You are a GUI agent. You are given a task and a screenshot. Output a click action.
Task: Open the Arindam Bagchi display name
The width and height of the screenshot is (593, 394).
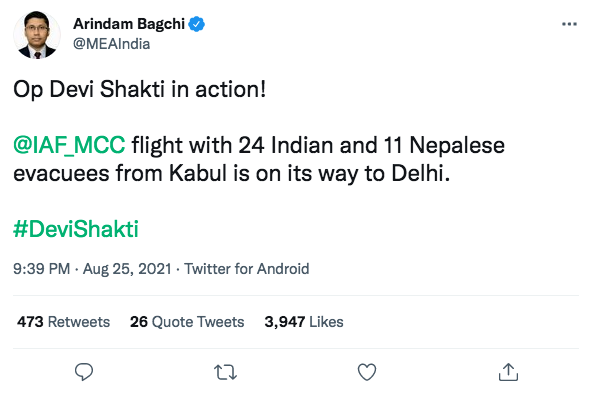[x=129, y=24]
